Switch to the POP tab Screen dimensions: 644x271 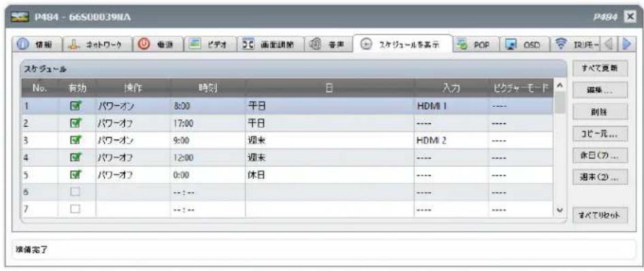click(477, 44)
